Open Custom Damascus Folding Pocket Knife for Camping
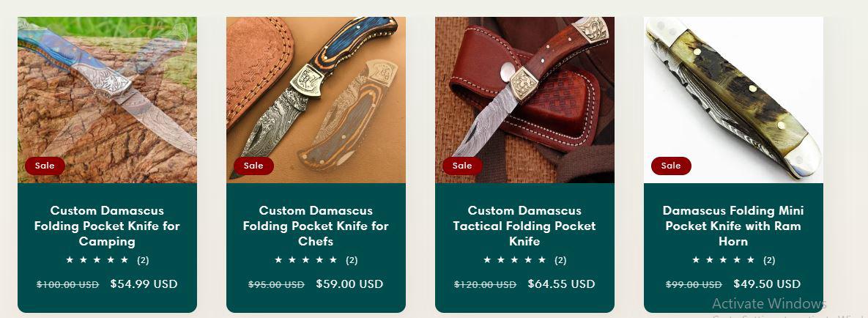The image size is (868, 318). click(x=107, y=226)
